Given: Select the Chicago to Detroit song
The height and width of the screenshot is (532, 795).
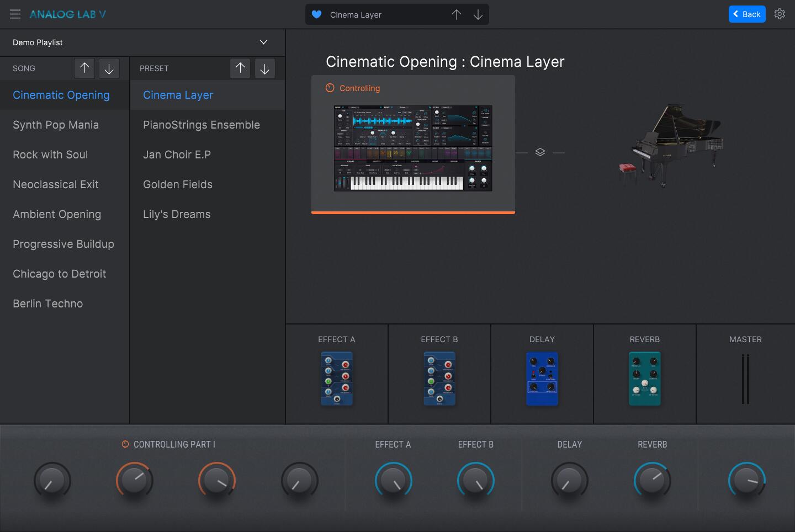Looking at the screenshot, I should (x=65, y=274).
